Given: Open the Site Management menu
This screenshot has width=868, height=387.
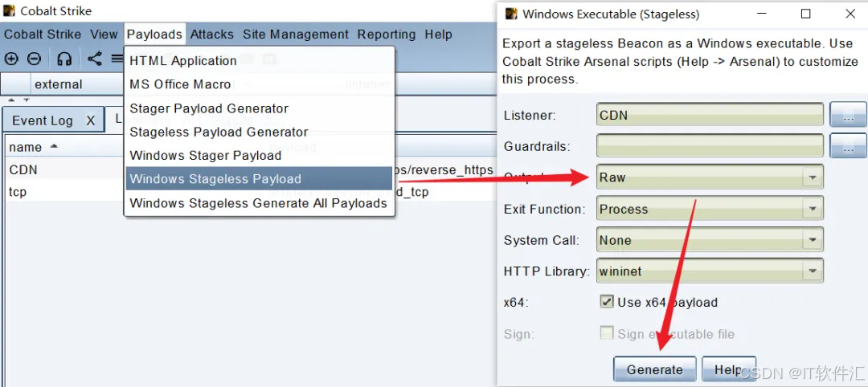Looking at the screenshot, I should [296, 35].
